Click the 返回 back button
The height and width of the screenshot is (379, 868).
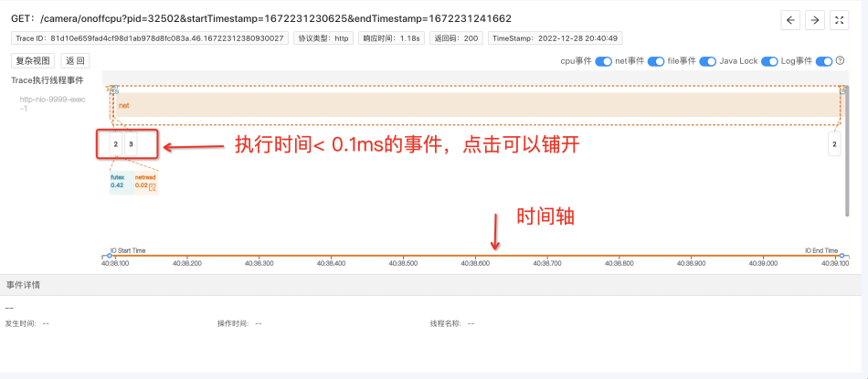coord(75,61)
